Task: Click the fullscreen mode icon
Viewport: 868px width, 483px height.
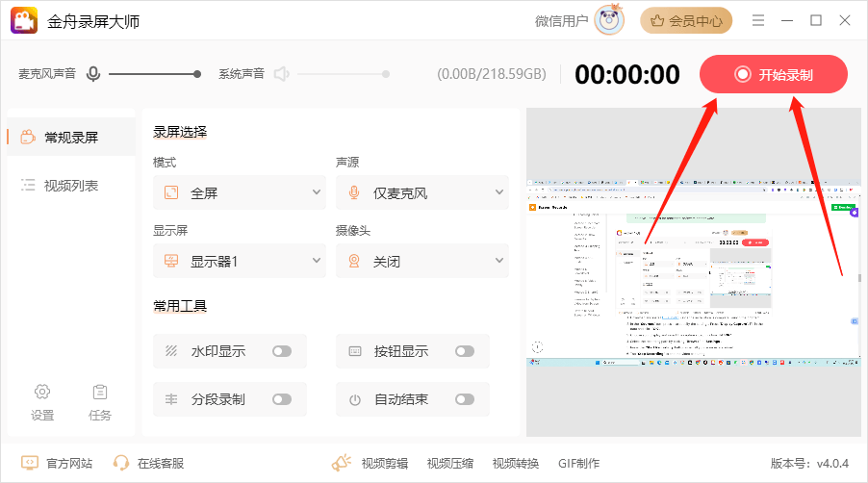Action: 171,192
